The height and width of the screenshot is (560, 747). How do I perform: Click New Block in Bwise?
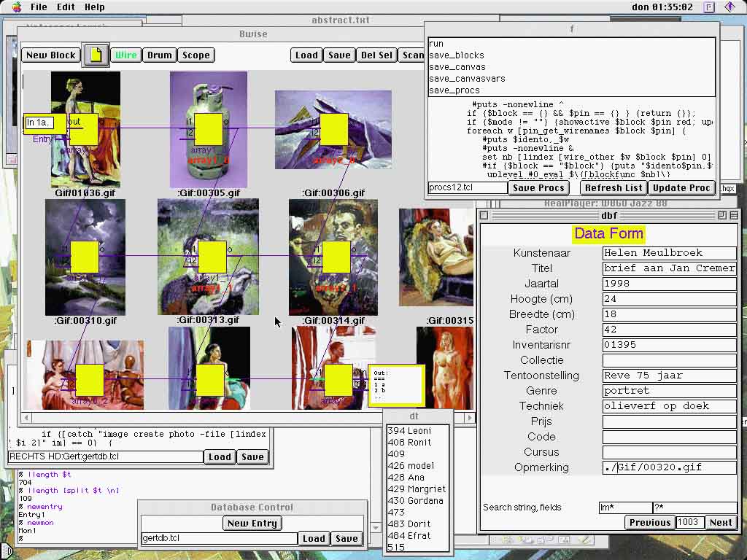(51, 55)
